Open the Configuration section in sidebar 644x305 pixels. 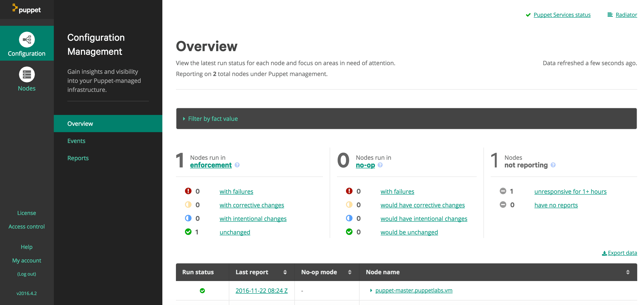pos(26,43)
